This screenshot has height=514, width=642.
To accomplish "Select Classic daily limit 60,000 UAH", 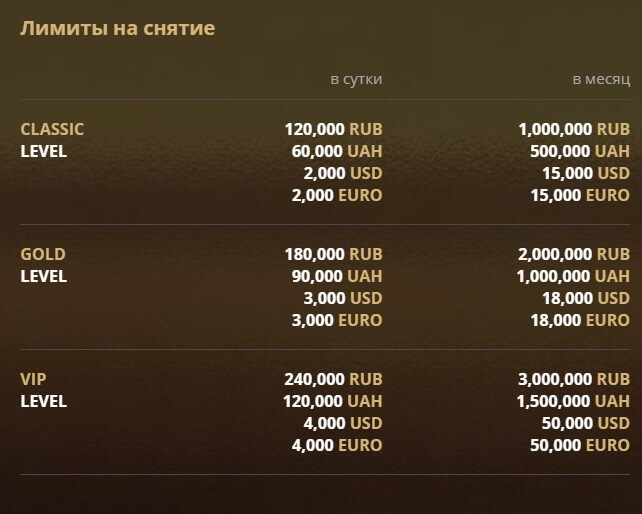I will coord(338,151).
